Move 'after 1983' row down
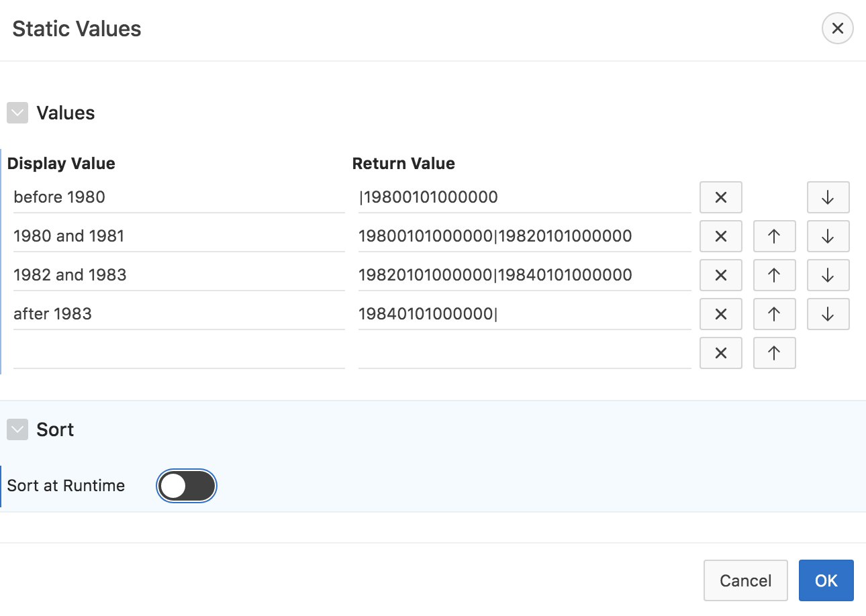This screenshot has width=866, height=616. point(828,314)
